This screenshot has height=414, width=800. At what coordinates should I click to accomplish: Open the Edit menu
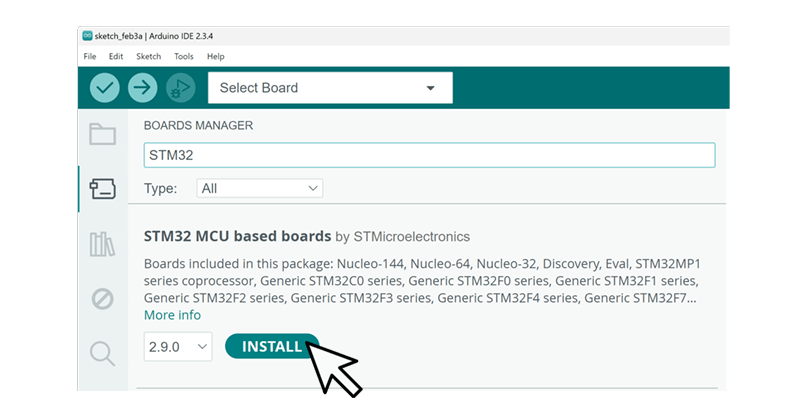(x=116, y=56)
